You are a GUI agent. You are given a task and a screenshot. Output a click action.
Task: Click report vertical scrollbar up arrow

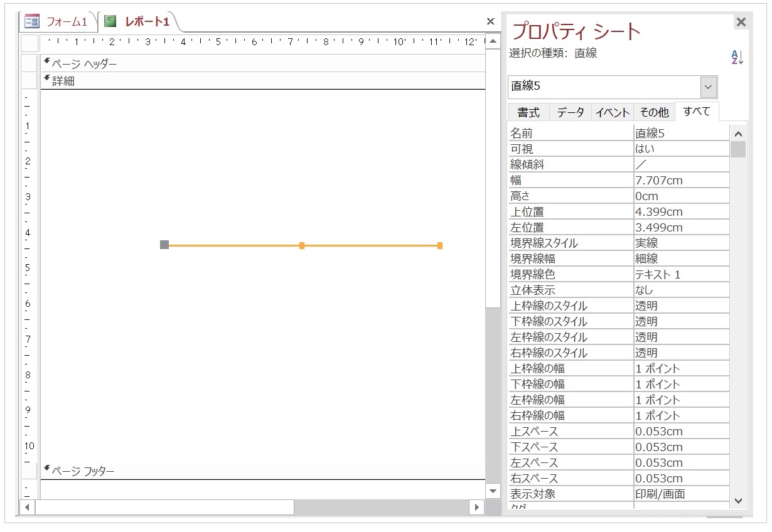click(x=493, y=42)
